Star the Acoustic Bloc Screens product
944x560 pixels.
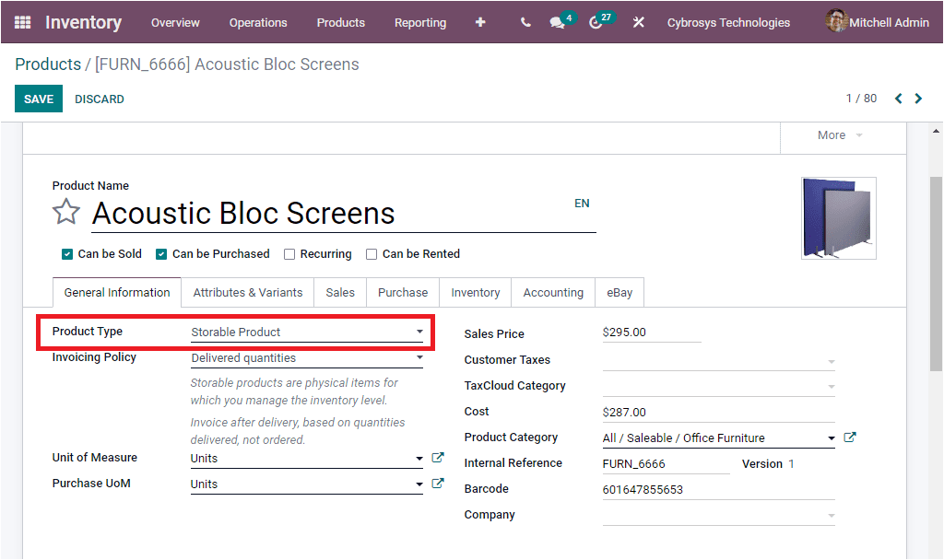click(65, 212)
